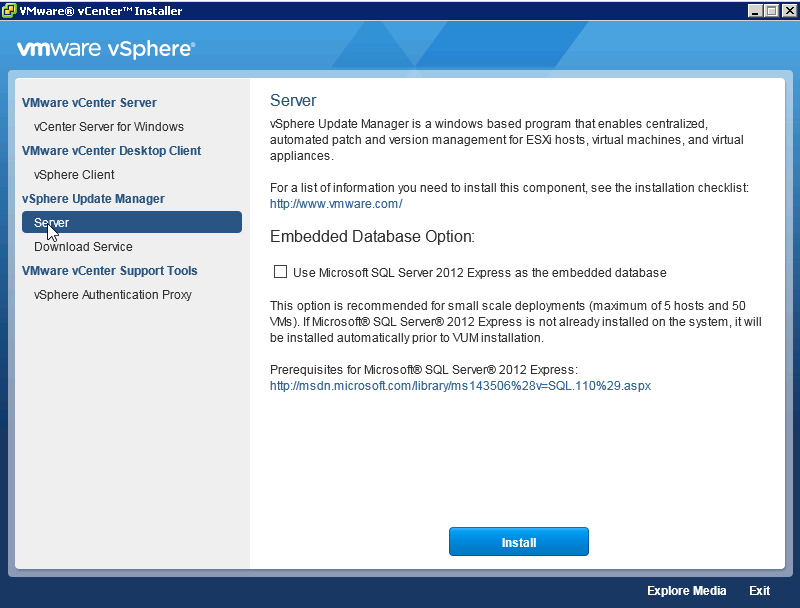Click the Install button
Image resolution: width=800 pixels, height=608 pixels.
point(518,542)
